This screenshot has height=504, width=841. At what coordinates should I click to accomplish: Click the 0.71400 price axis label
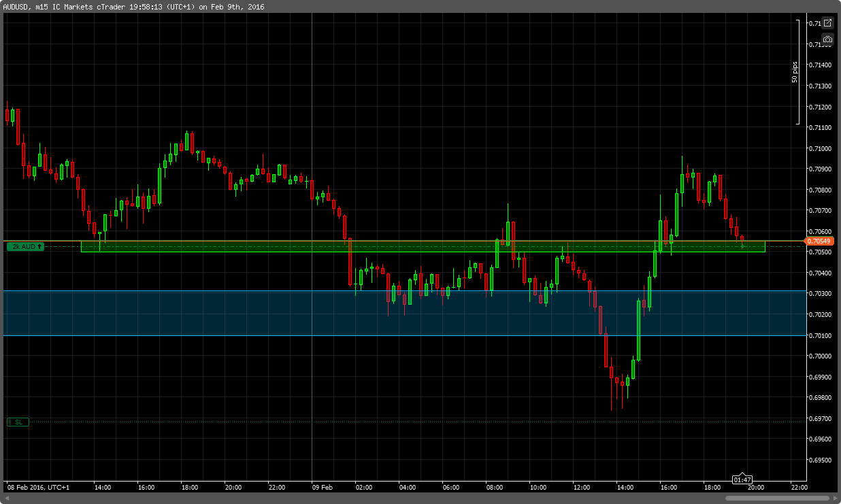coord(819,65)
